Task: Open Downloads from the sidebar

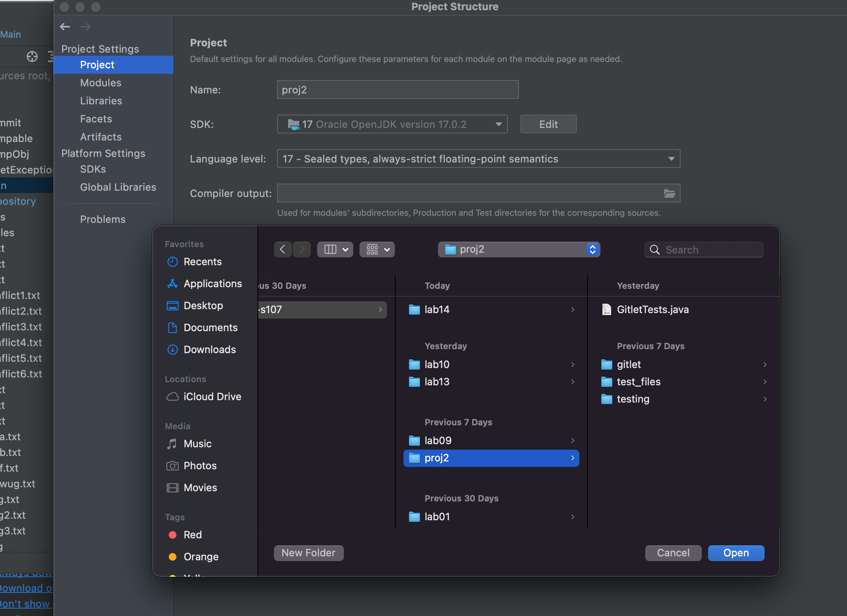Action: pyautogui.click(x=210, y=350)
